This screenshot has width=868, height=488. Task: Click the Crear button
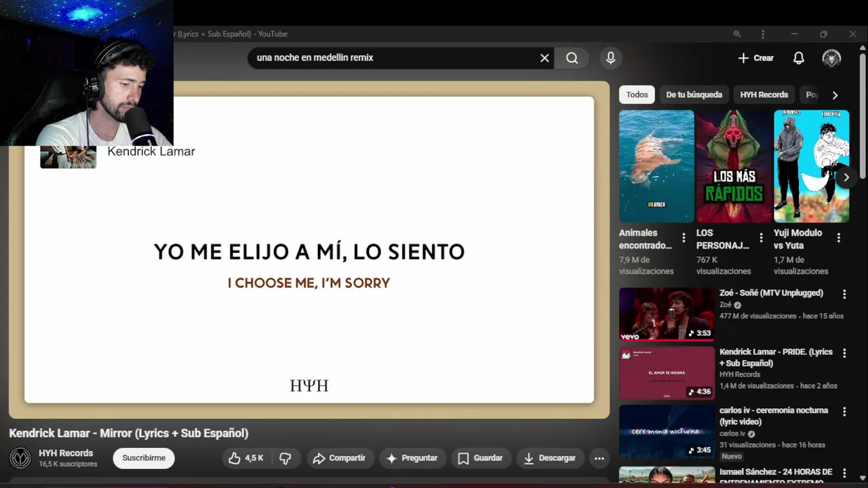755,58
